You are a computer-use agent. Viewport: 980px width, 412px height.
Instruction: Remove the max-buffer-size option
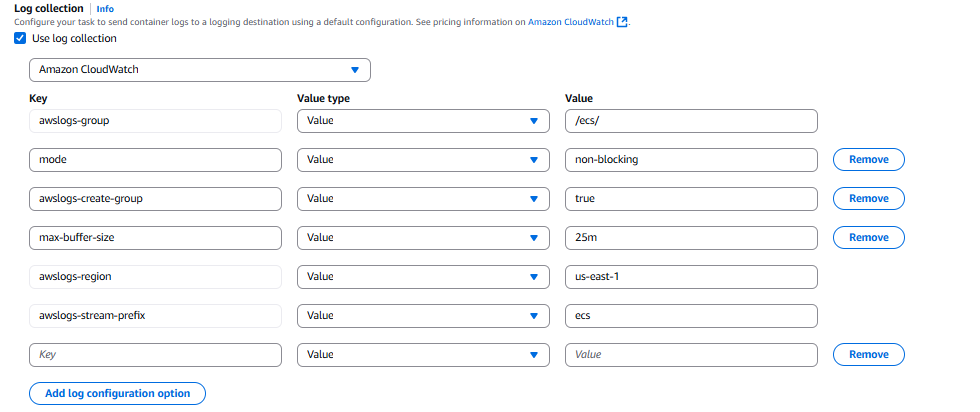[868, 238]
